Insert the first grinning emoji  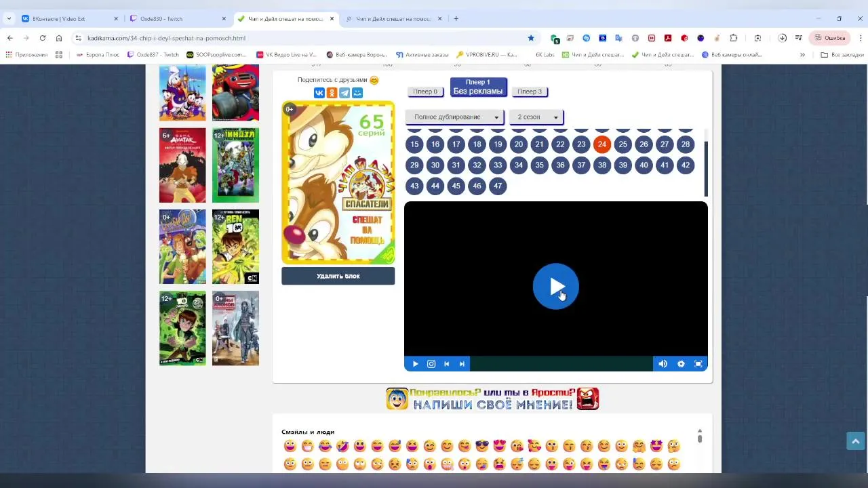point(290,446)
